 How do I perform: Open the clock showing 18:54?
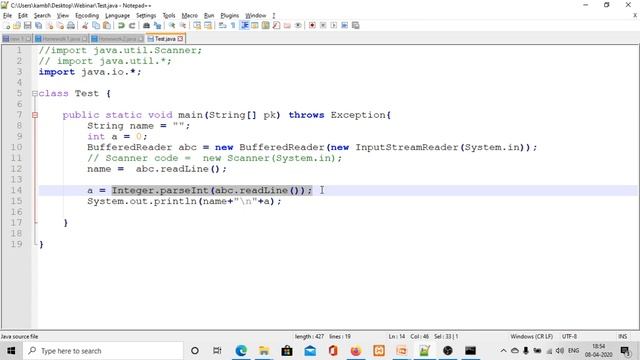(599, 351)
